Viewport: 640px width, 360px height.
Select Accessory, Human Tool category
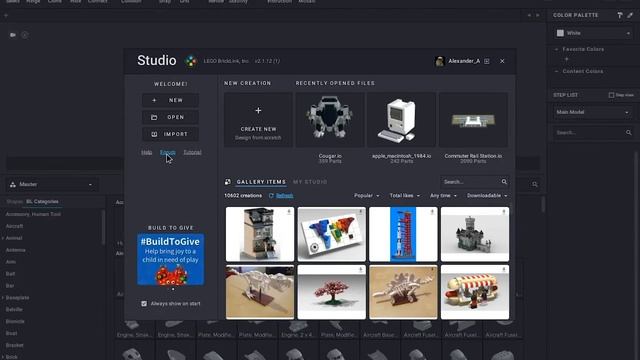[x=33, y=214]
